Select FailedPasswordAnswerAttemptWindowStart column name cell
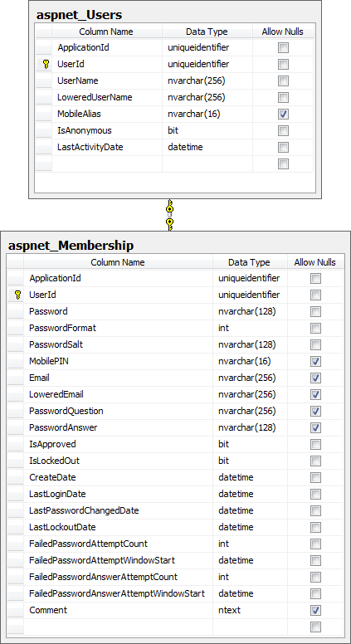The image size is (351, 644). point(118,593)
